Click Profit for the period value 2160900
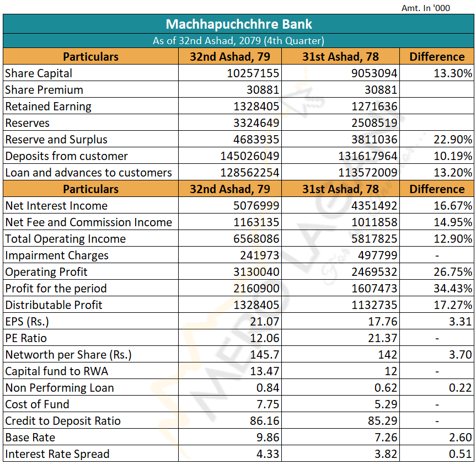 point(256,289)
